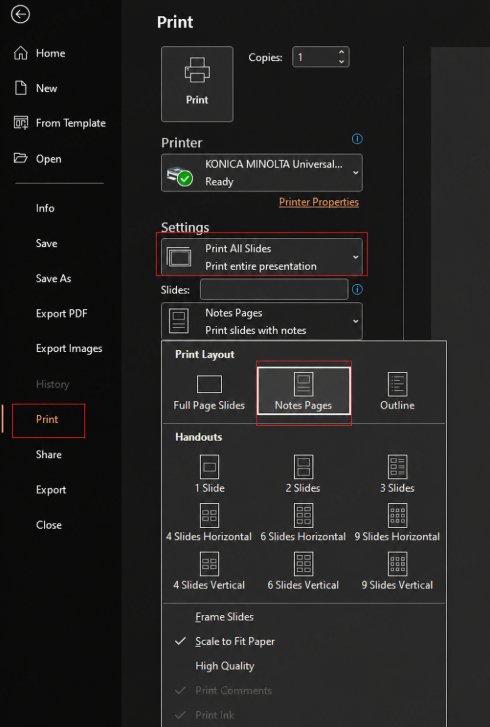Click the back arrow icon
The width and height of the screenshot is (490, 727).
click(20, 14)
